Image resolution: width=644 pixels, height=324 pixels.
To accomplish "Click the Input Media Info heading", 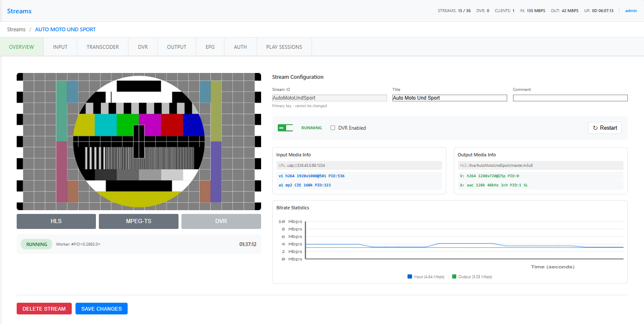I will pyautogui.click(x=294, y=155).
